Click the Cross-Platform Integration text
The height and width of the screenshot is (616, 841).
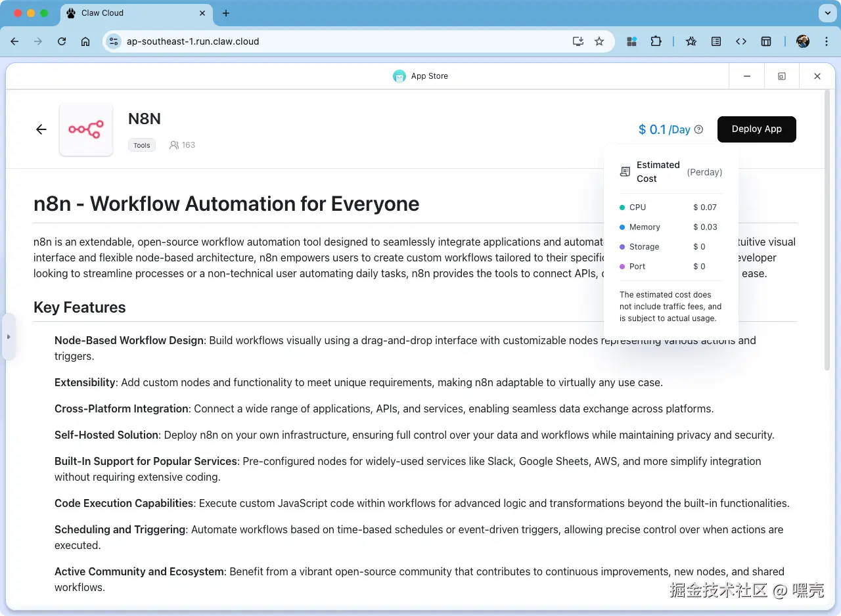tap(122, 408)
